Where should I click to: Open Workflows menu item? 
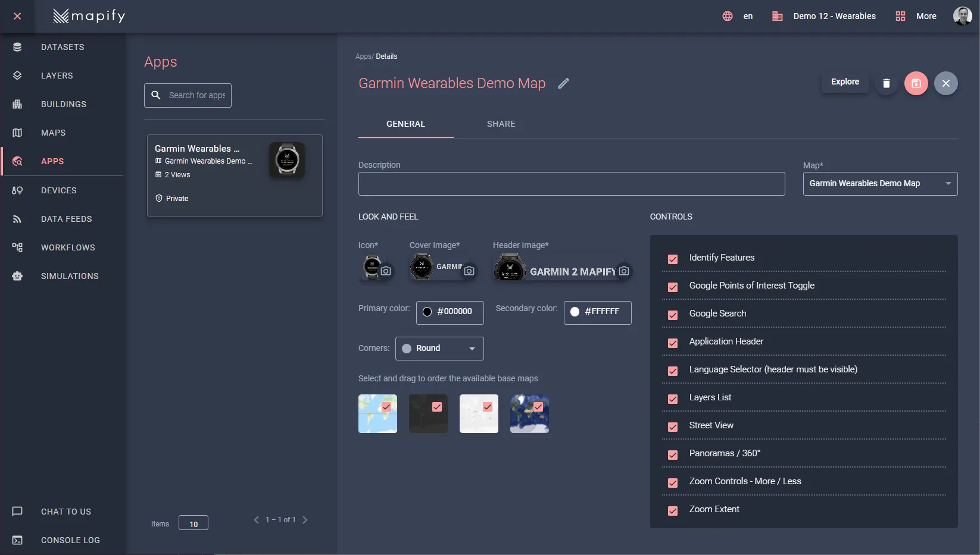pos(68,247)
